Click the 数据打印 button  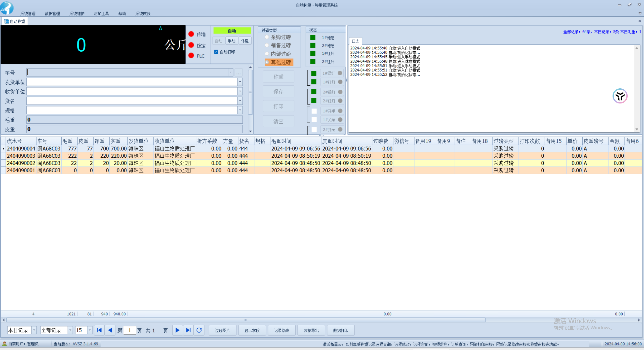click(341, 330)
